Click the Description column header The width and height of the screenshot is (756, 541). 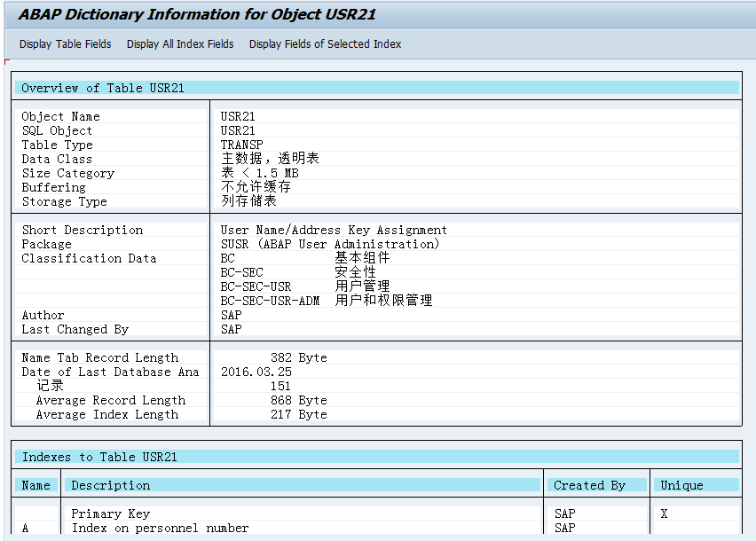pos(111,485)
